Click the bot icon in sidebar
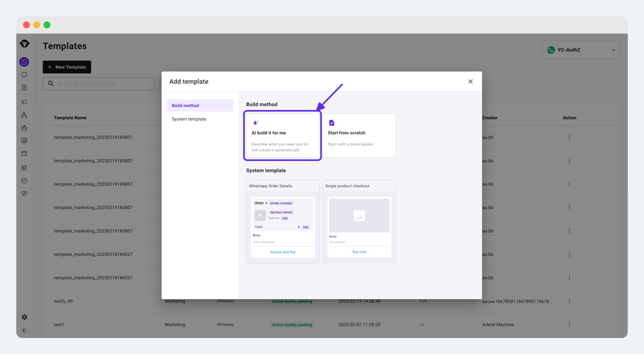Screen dimensions: 644x354 24,128
